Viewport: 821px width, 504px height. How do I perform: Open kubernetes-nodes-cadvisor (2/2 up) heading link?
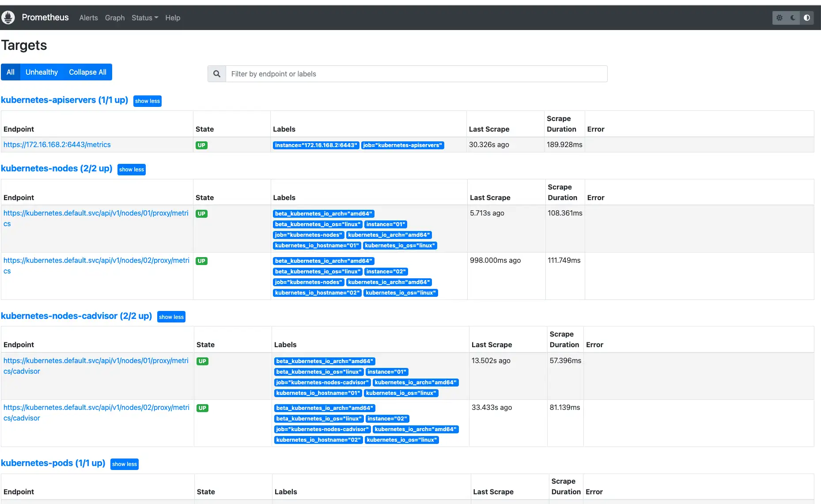76,316
